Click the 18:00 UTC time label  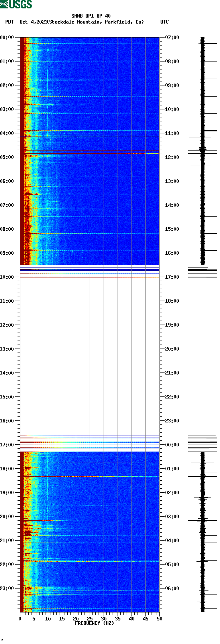click(172, 301)
